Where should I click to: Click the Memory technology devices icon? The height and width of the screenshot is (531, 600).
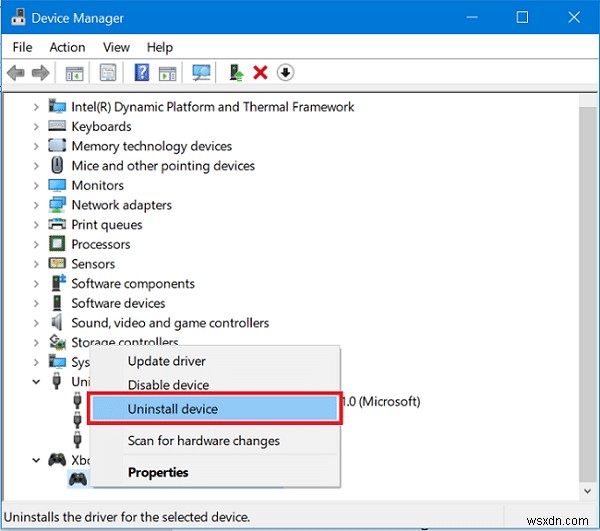click(57, 145)
